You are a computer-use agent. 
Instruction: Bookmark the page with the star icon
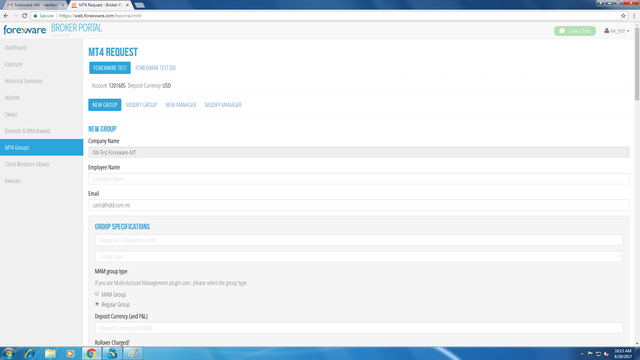(623, 16)
